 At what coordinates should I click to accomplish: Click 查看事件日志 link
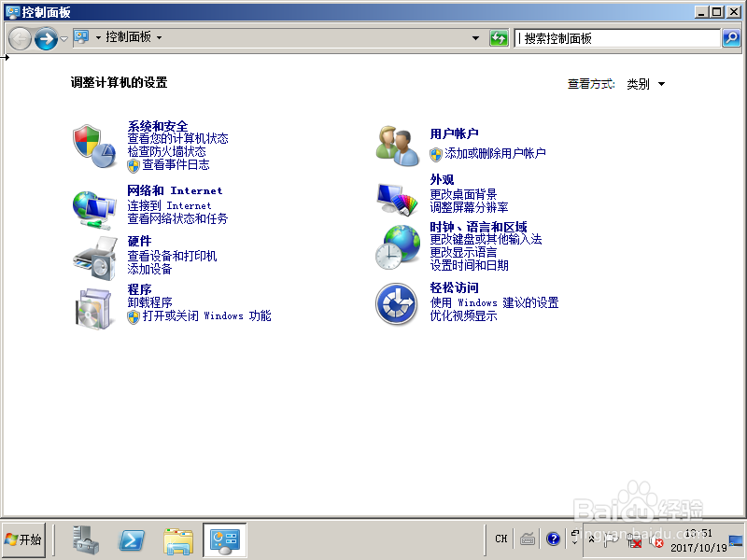176,165
